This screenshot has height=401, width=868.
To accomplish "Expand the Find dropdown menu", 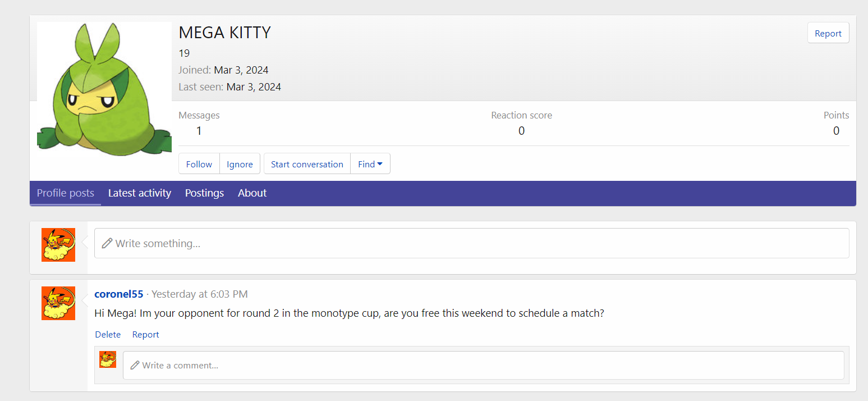I will click(370, 164).
